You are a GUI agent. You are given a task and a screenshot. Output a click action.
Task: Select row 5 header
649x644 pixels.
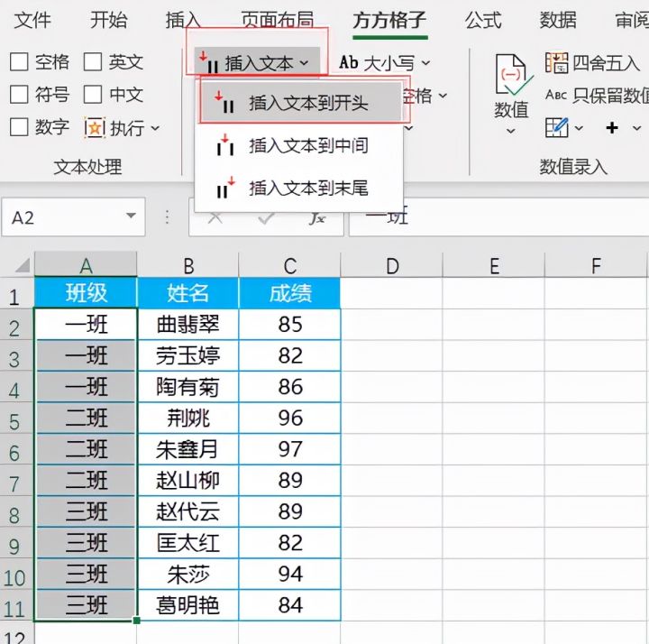pyautogui.click(x=15, y=420)
